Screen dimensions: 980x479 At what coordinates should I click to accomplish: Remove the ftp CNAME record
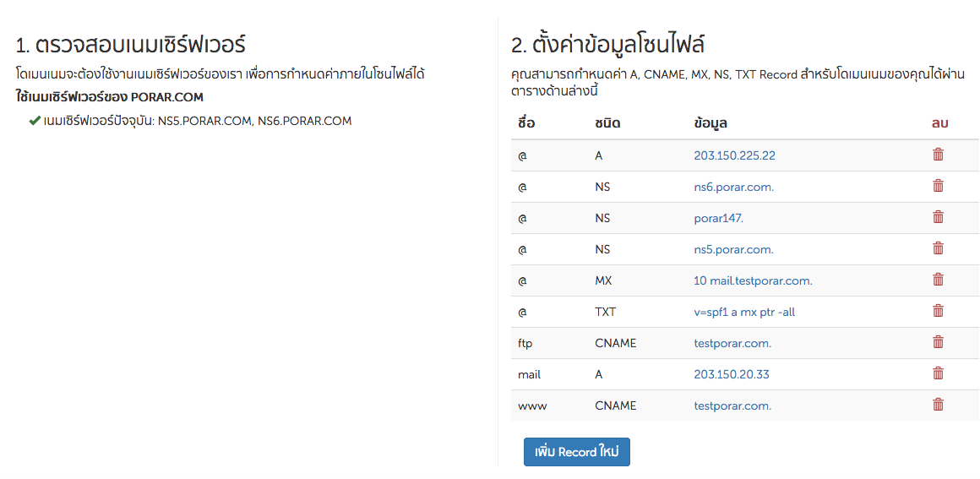(938, 342)
